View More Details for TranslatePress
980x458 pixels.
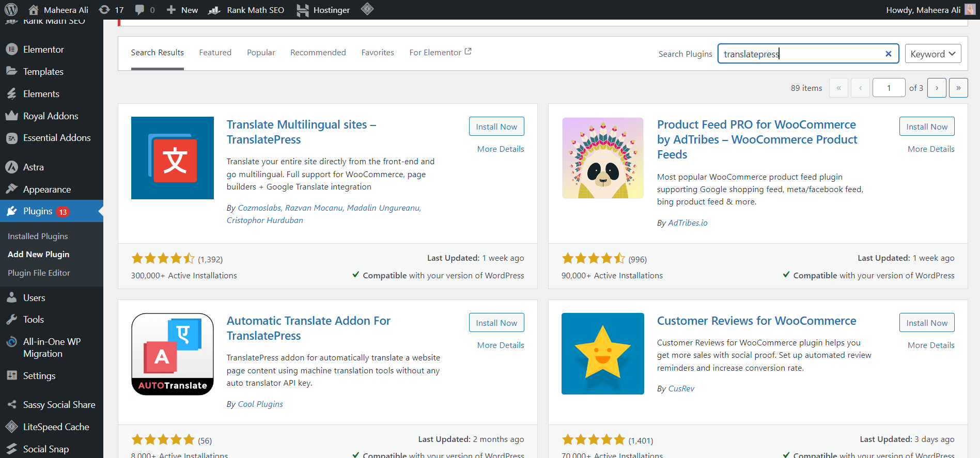pos(501,149)
